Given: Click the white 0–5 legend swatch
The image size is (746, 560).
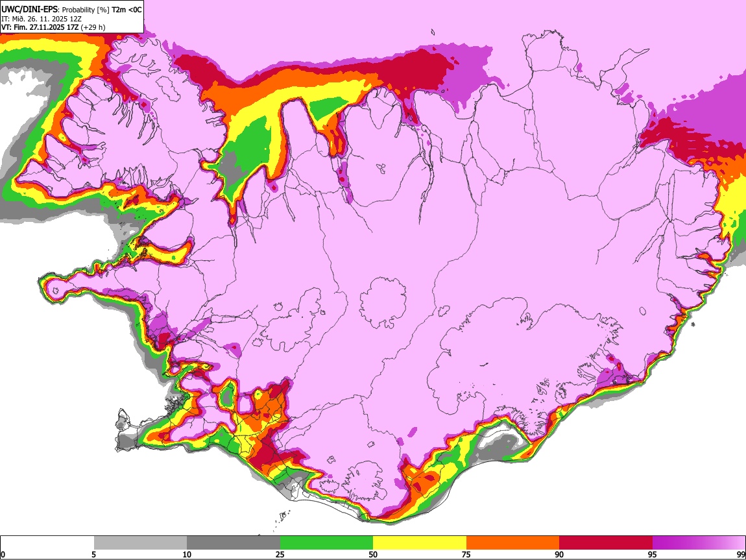Looking at the screenshot, I should point(47,543).
